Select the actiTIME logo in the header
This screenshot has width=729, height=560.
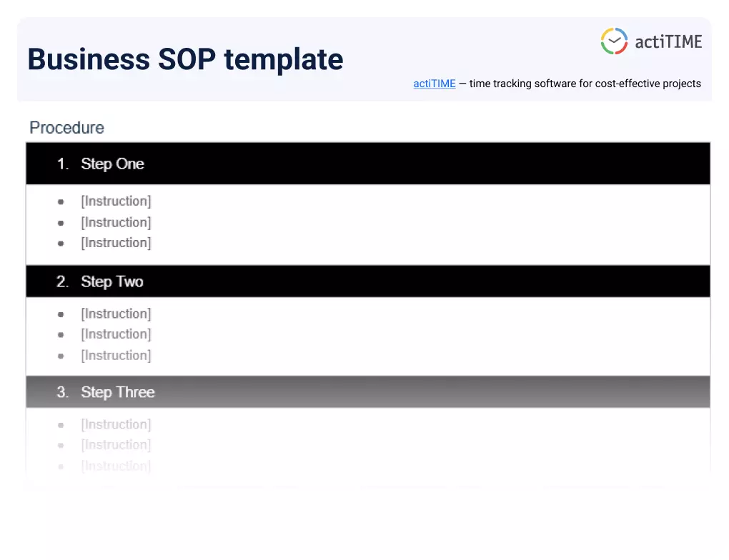click(650, 41)
